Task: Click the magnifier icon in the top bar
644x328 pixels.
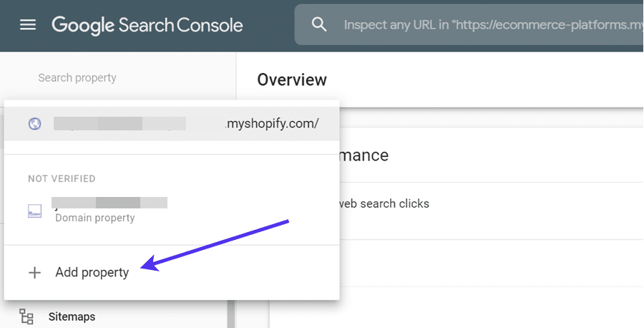Action: pyautogui.click(x=319, y=24)
